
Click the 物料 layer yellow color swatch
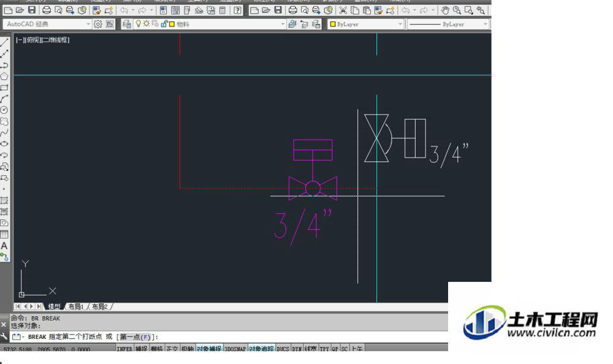point(172,25)
